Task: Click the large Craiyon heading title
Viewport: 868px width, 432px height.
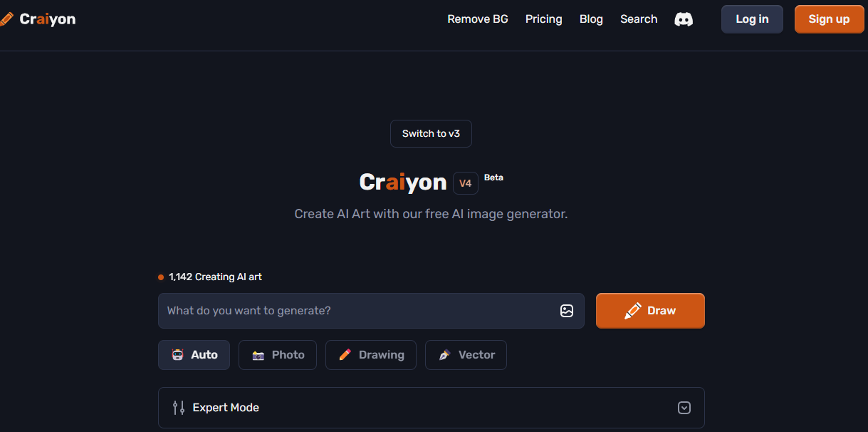Action: tap(403, 182)
